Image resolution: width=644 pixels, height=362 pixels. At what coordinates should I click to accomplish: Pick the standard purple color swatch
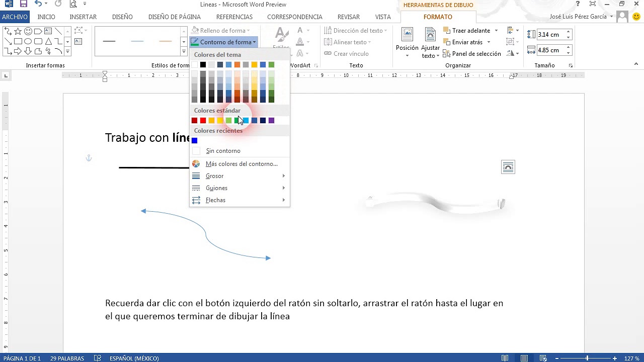click(x=271, y=120)
